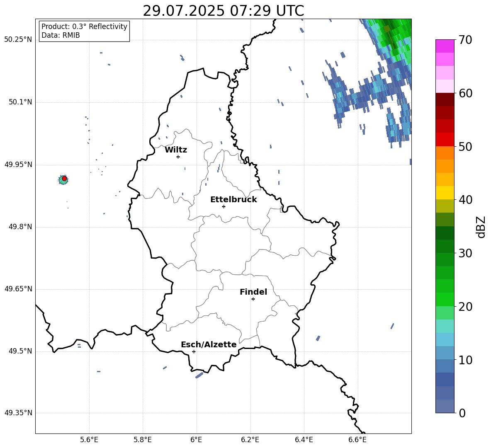Click the 49.8°N latitude label
491x448 pixels.
pos(20,227)
